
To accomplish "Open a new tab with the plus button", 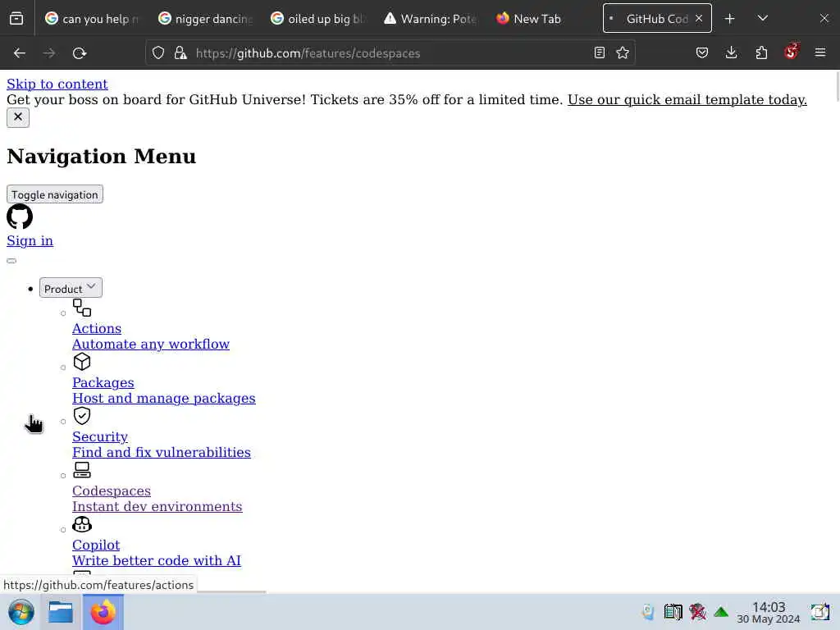I will pos(729,19).
